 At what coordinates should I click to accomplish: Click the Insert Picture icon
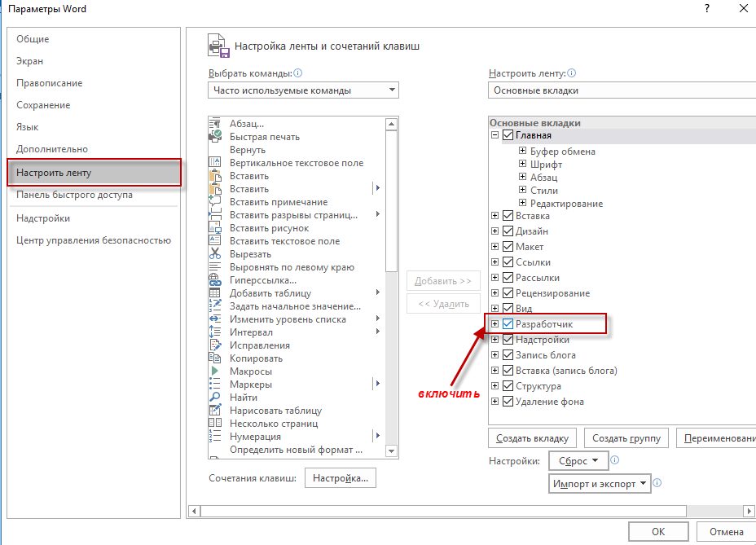(x=214, y=227)
